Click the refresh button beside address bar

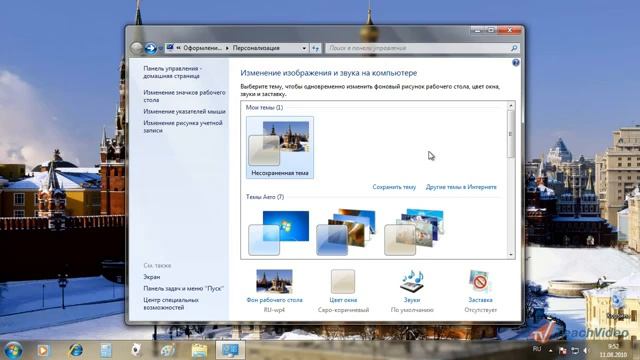click(316, 48)
